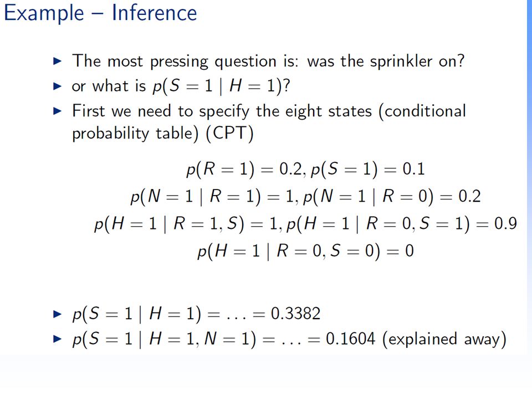Viewport: 532px width, 399px height.
Task: Click the bullet arrow before the 0.1604 result
Action: (58, 339)
